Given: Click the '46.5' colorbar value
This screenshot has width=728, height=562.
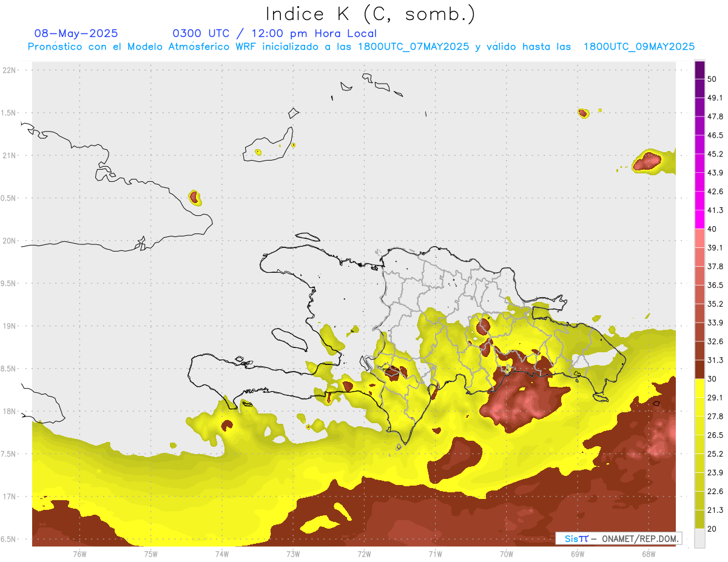Looking at the screenshot, I should tap(715, 135).
